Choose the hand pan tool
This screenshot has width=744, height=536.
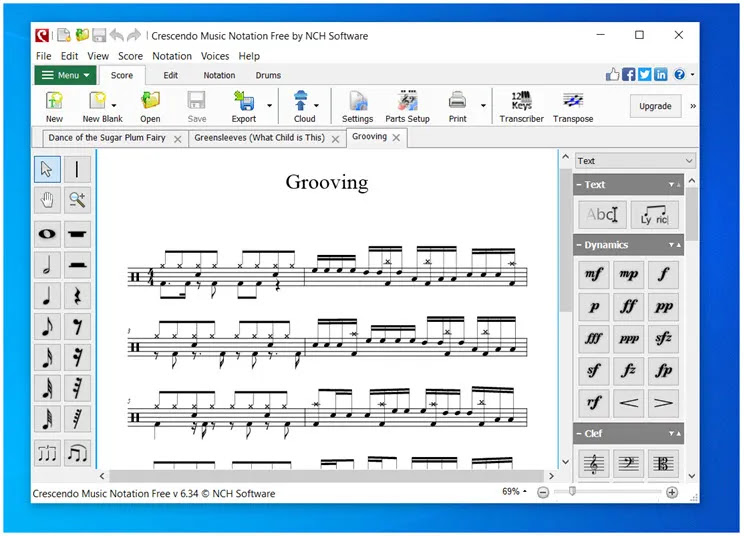(47, 200)
